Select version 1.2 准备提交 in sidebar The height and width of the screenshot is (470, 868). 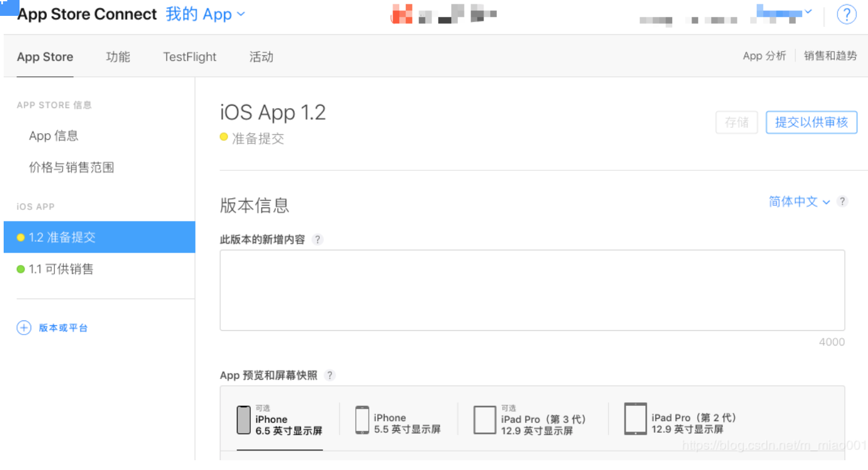[99, 237]
